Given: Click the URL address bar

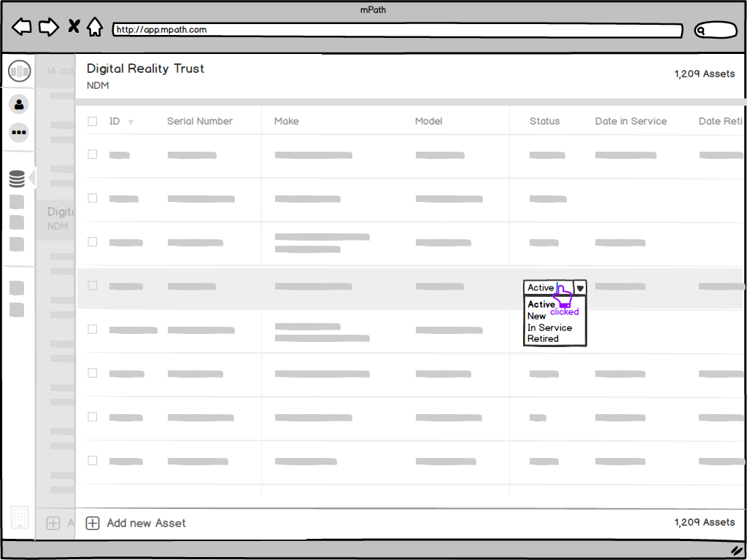Looking at the screenshot, I should (x=398, y=30).
